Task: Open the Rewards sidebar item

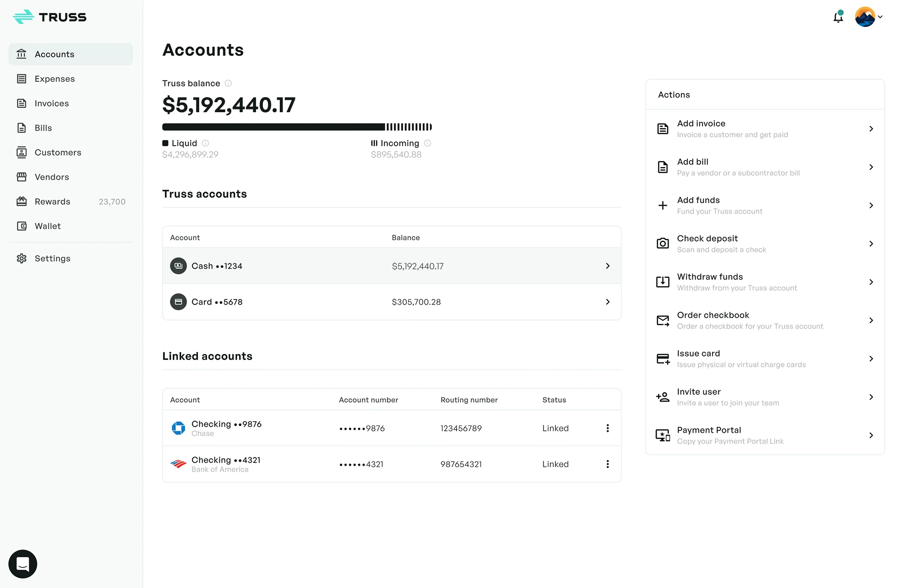Action: click(x=52, y=201)
